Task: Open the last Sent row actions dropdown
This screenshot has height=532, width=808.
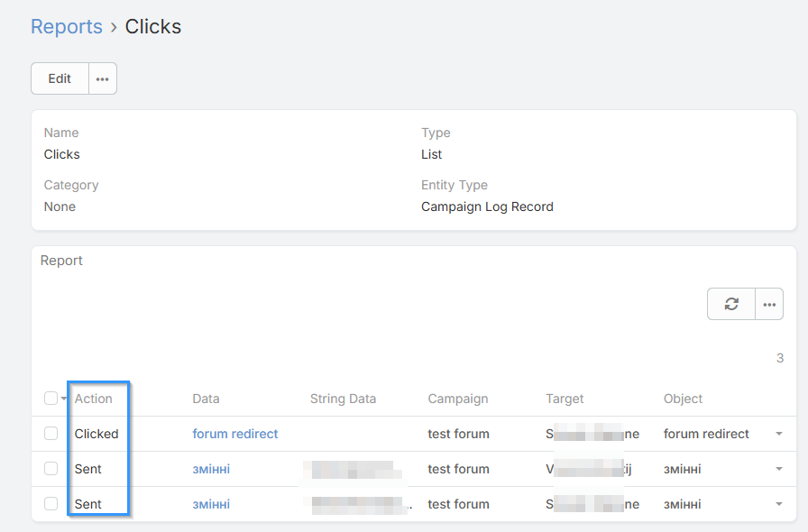Action: pyautogui.click(x=779, y=504)
